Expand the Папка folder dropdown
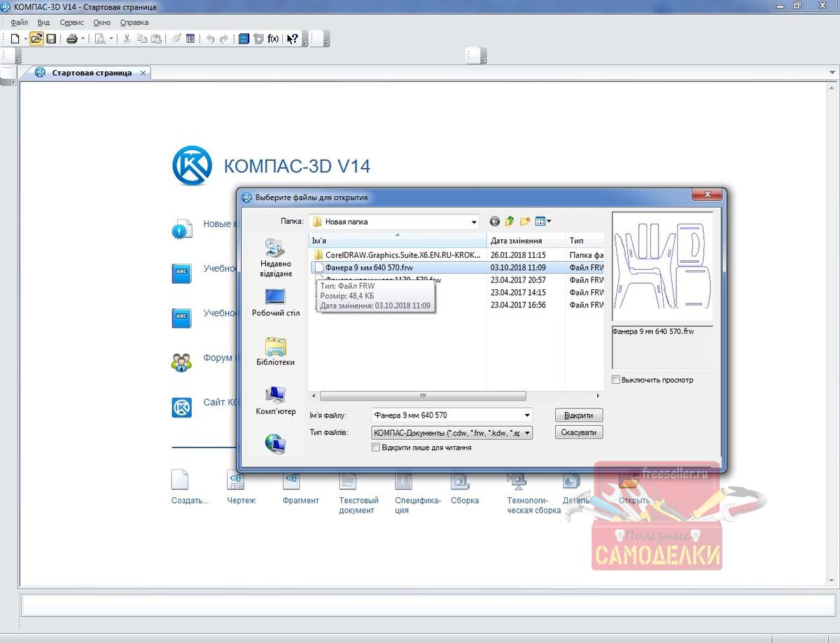 coord(473,222)
